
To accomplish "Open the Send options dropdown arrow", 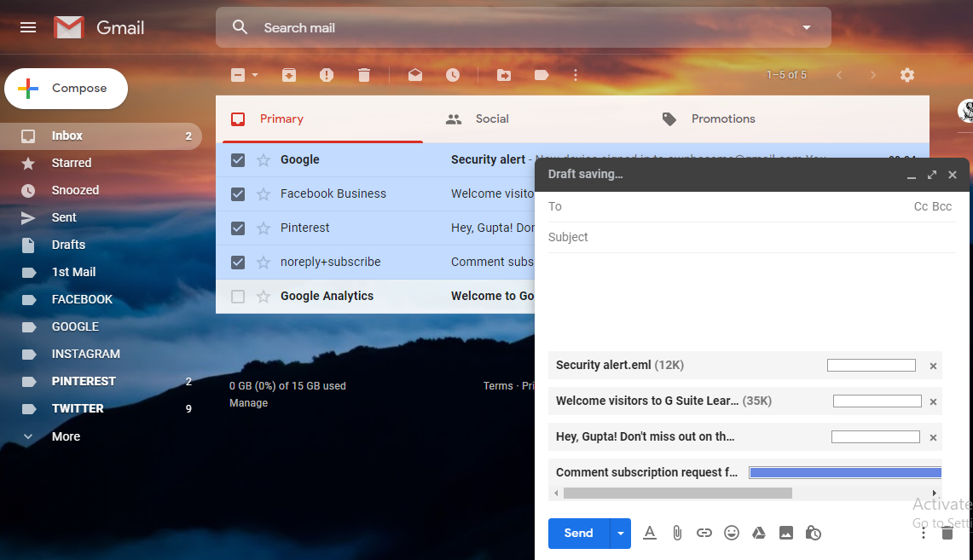I will click(621, 534).
